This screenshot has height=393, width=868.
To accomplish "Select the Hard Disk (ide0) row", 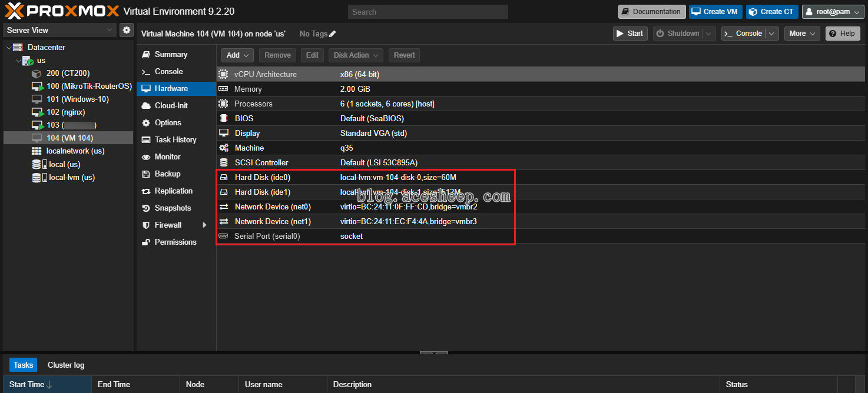I will [x=541, y=178].
